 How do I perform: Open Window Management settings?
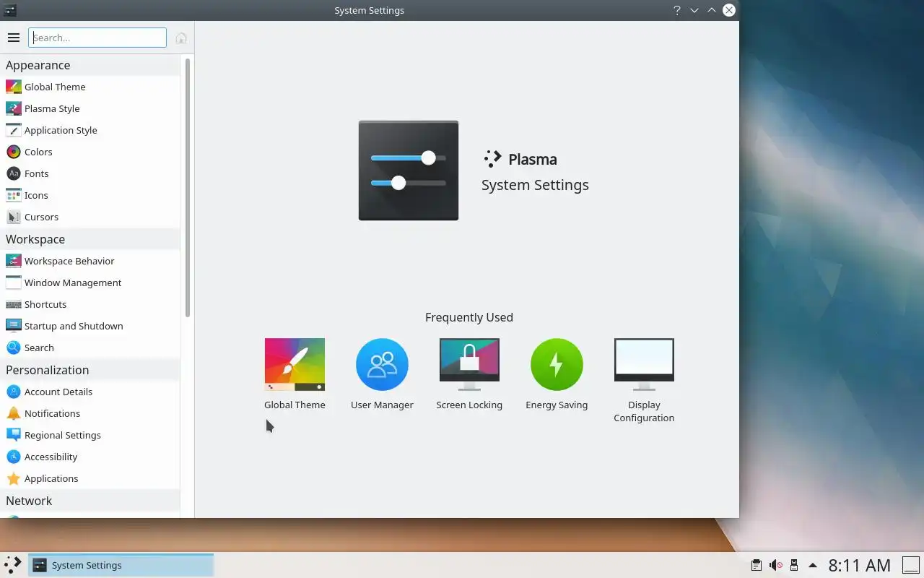coord(90,282)
